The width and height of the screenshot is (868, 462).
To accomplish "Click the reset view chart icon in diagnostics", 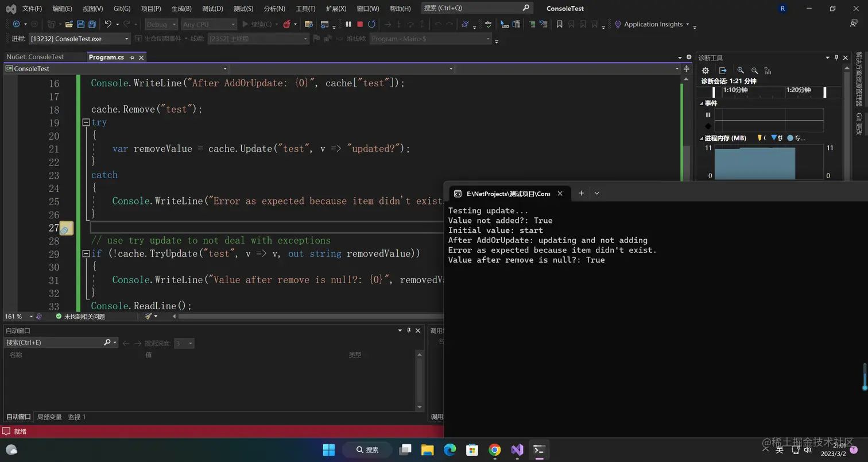I will [x=768, y=71].
